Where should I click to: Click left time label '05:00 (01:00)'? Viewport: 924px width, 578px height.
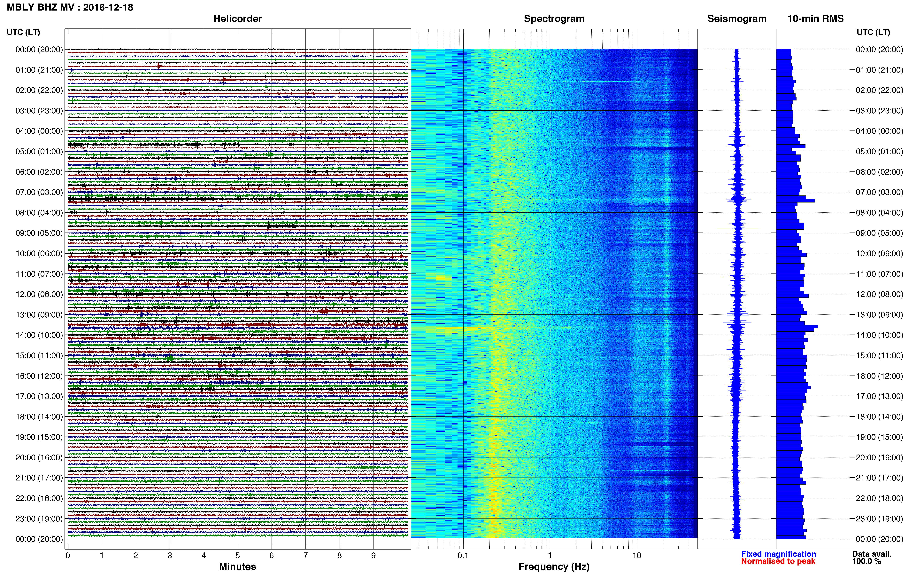point(39,151)
